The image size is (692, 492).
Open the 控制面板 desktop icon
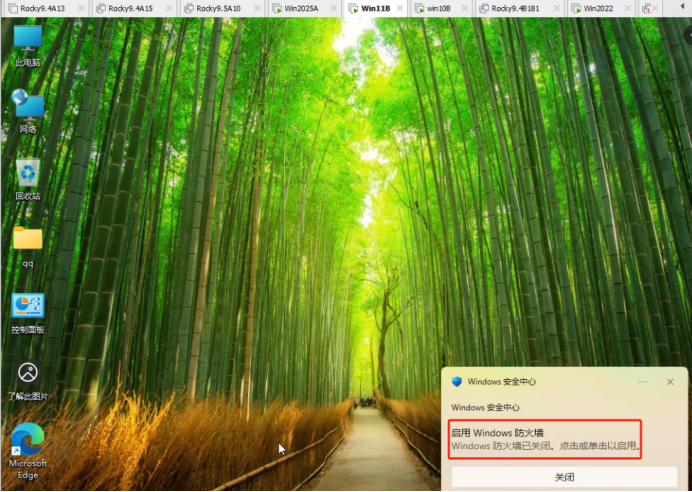click(x=28, y=313)
